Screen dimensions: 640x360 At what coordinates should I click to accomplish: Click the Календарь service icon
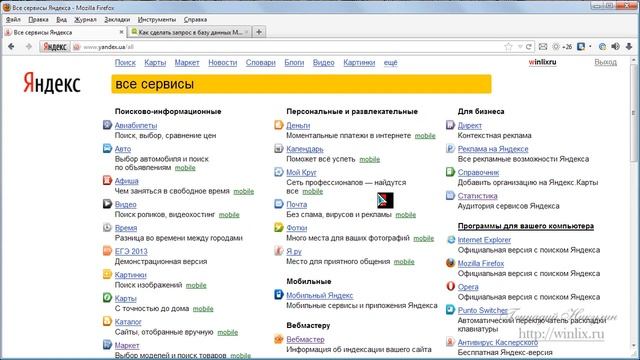(x=279, y=149)
